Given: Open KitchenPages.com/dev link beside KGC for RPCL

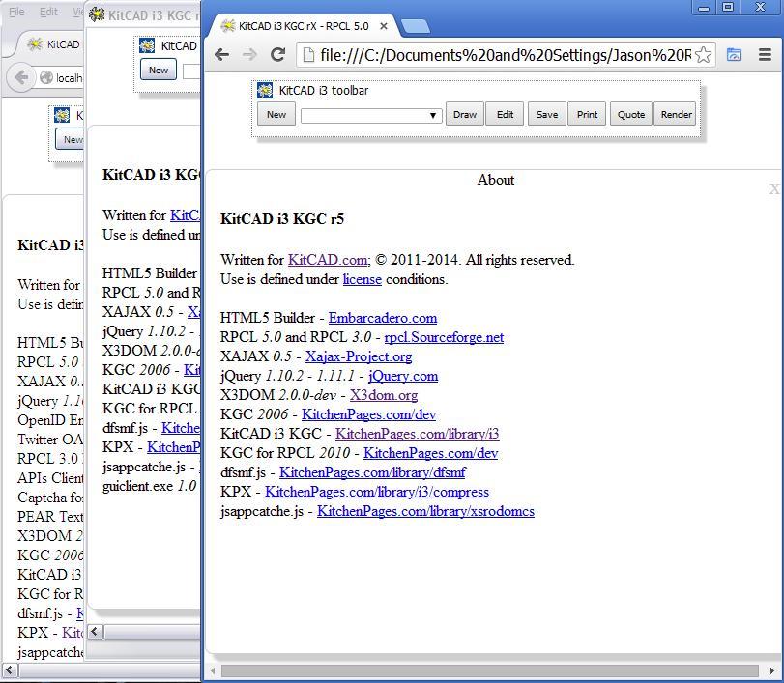Looking at the screenshot, I should click(430, 453).
